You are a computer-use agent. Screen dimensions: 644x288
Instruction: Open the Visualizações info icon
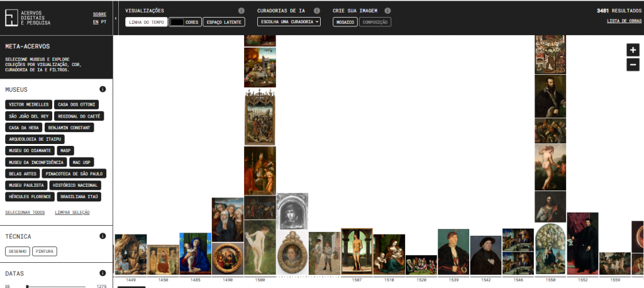coord(241,11)
